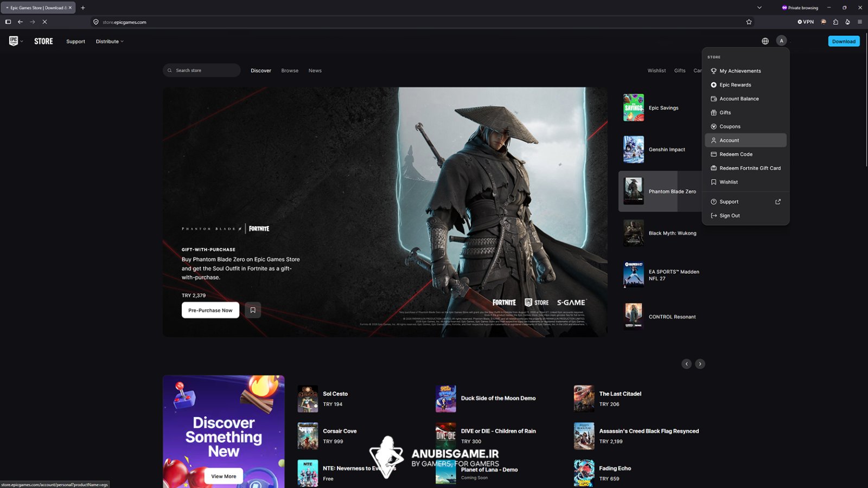Viewport: 868px width, 488px height.
Task: Open the Fading Echo listing
Action: (x=636, y=473)
